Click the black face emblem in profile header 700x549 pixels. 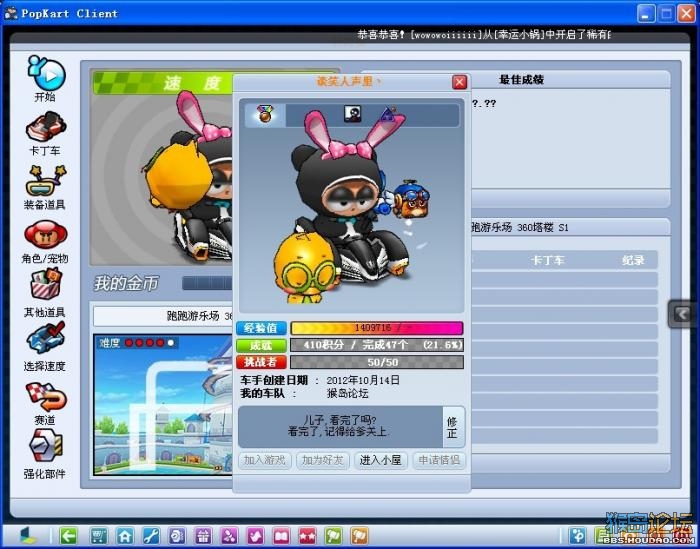coord(352,114)
